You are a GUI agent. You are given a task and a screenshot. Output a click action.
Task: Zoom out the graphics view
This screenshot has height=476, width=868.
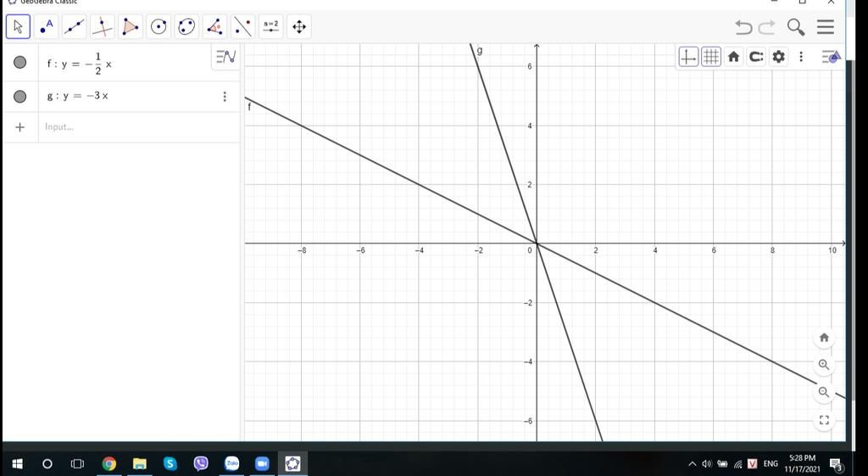[824, 392]
